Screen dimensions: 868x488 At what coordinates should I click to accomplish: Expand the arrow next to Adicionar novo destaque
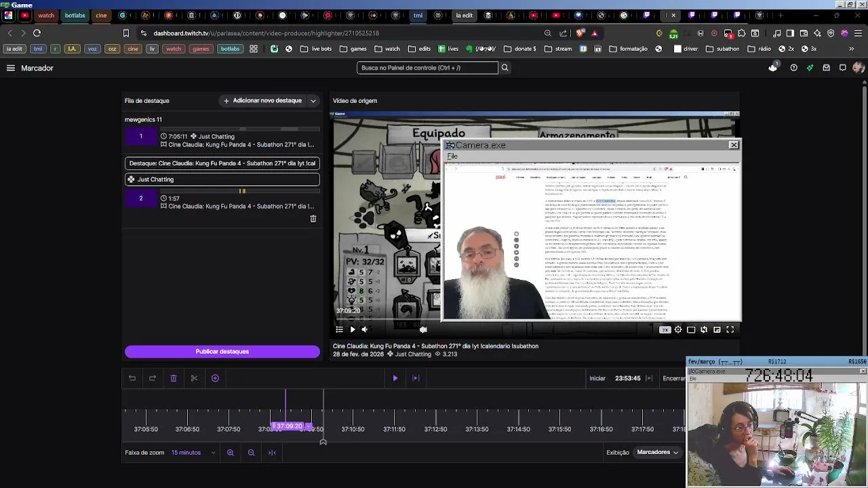point(313,101)
